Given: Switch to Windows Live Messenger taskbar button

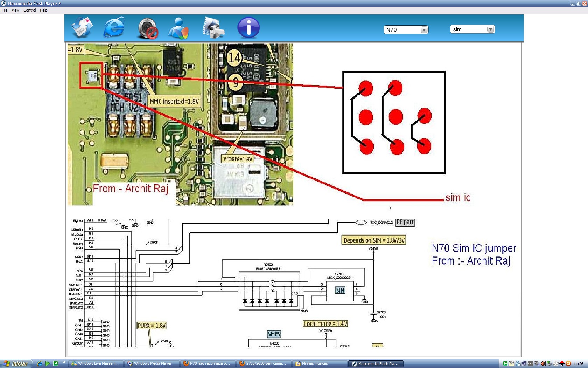Looking at the screenshot, I should [x=95, y=363].
